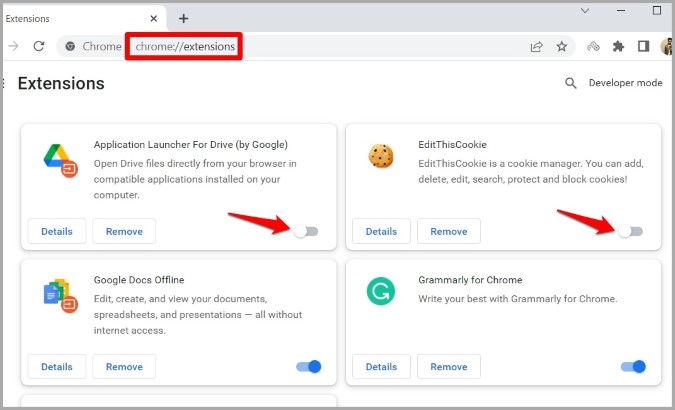Select the Extensions browser tab
This screenshot has width=675, height=410.
82,19
